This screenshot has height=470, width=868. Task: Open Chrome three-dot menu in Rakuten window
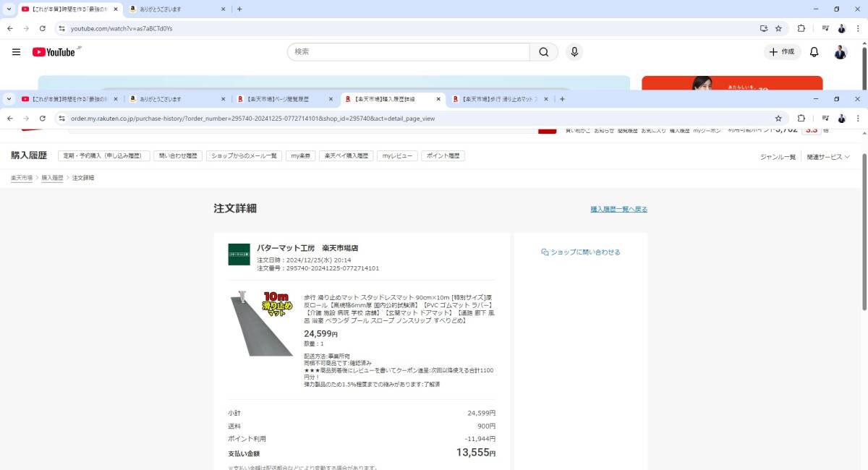pos(858,118)
